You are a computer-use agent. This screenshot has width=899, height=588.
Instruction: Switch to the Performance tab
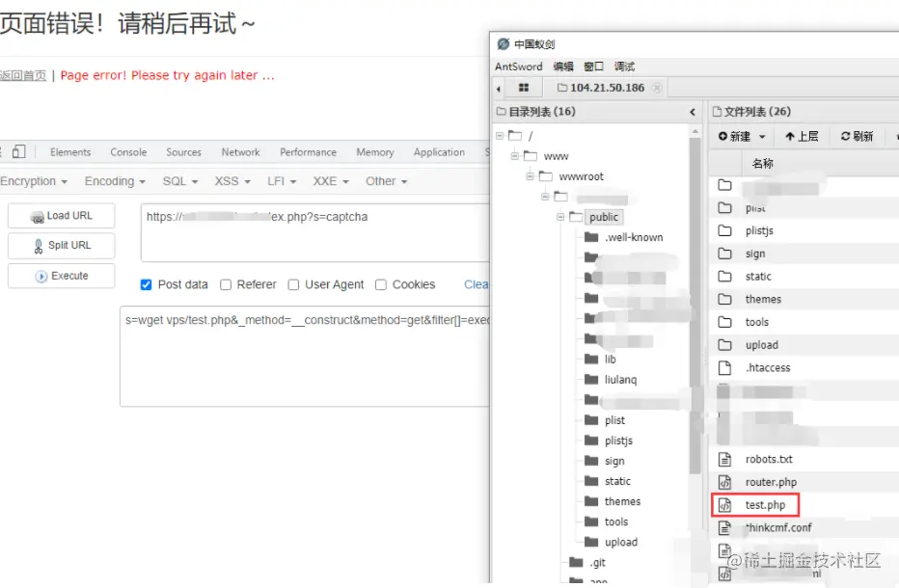308,152
